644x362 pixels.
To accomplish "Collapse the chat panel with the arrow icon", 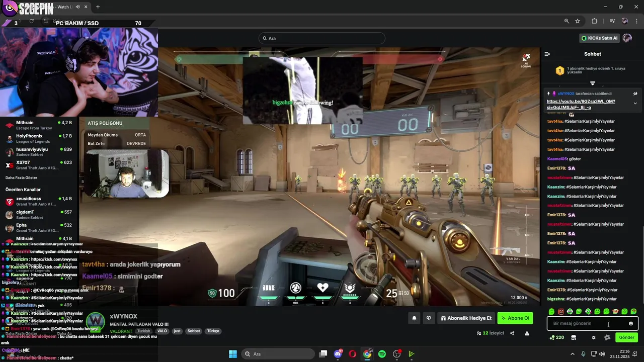I will point(547,54).
